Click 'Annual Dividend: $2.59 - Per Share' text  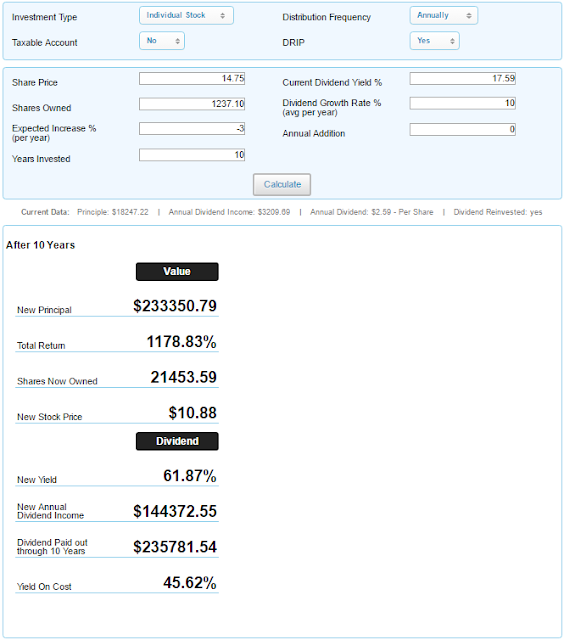(x=372, y=212)
